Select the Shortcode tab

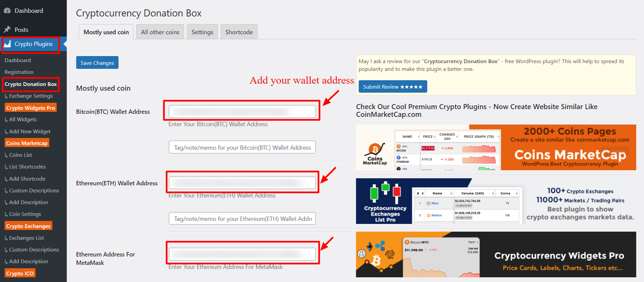[x=239, y=32]
